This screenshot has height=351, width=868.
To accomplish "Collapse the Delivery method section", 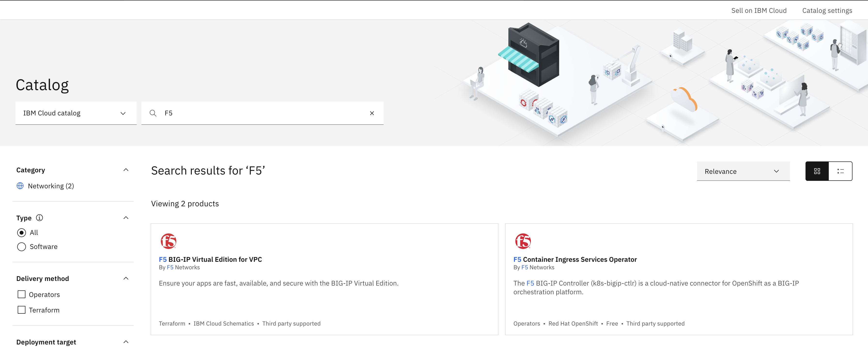I will point(126,279).
